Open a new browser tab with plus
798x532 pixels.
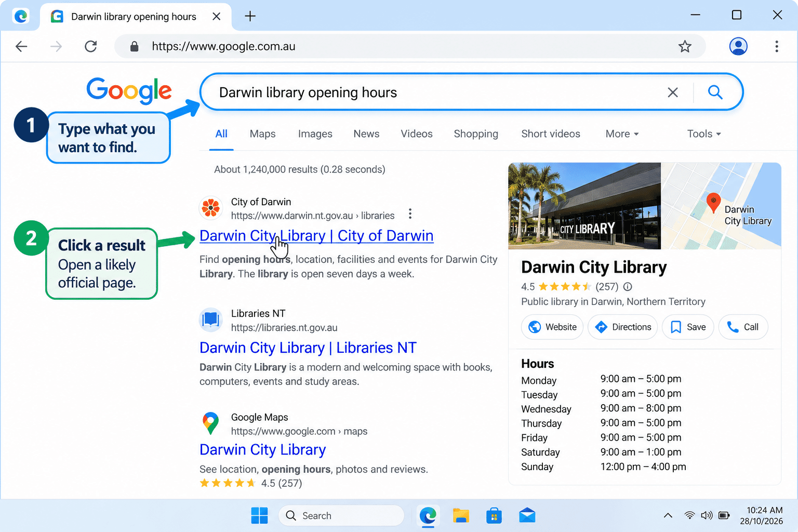tap(250, 16)
